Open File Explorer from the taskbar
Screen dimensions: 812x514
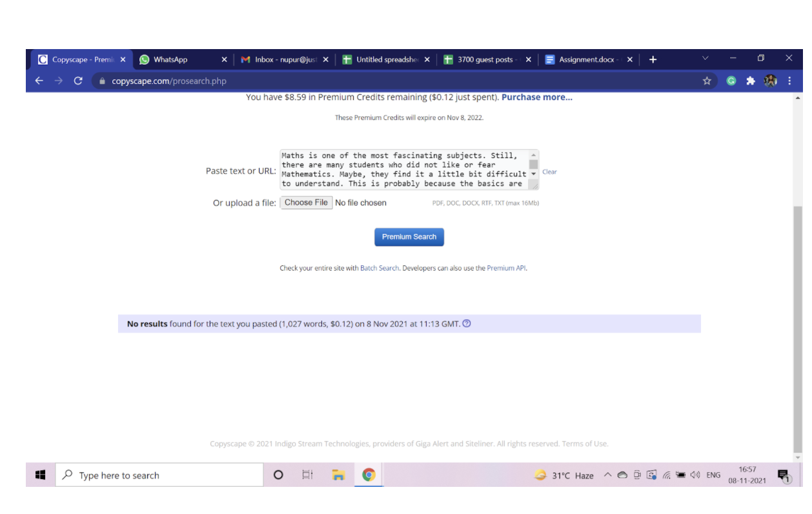(x=338, y=475)
